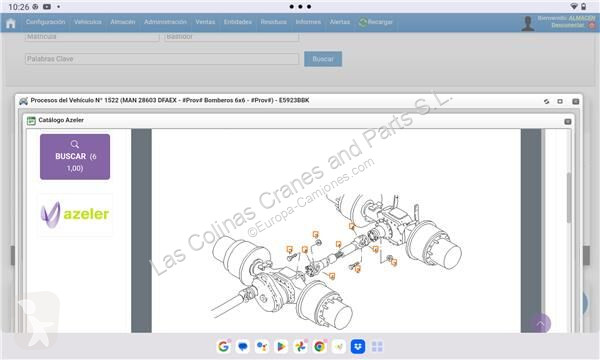Click the purple BUSCAR catalog button

tap(75, 157)
